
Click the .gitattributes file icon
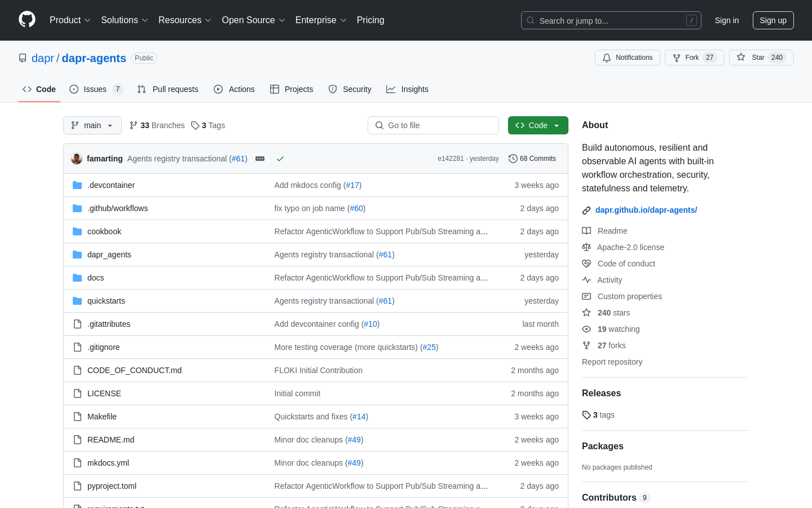[77, 324]
